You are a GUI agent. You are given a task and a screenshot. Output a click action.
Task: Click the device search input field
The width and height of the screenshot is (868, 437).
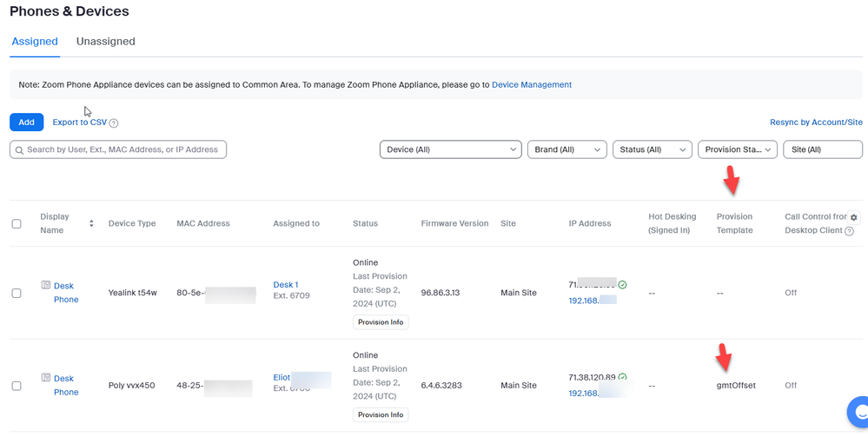point(118,149)
